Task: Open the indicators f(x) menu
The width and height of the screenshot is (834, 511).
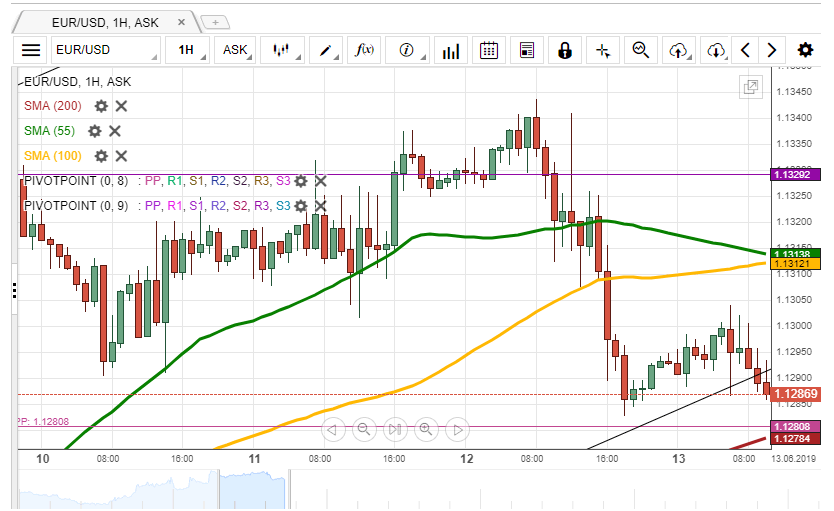Action: [366, 50]
